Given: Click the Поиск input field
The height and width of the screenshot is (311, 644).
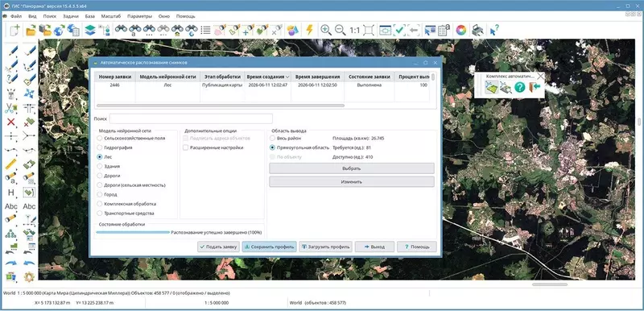Looking at the screenshot, I should tap(191, 118).
